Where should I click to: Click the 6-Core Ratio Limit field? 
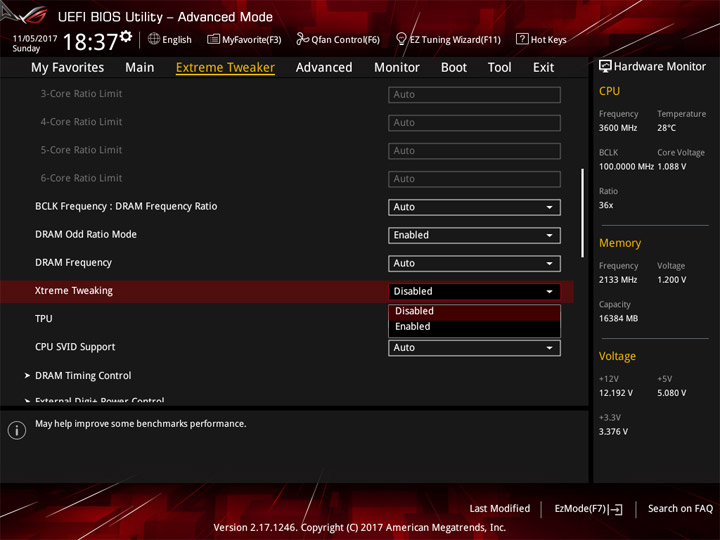coord(474,179)
